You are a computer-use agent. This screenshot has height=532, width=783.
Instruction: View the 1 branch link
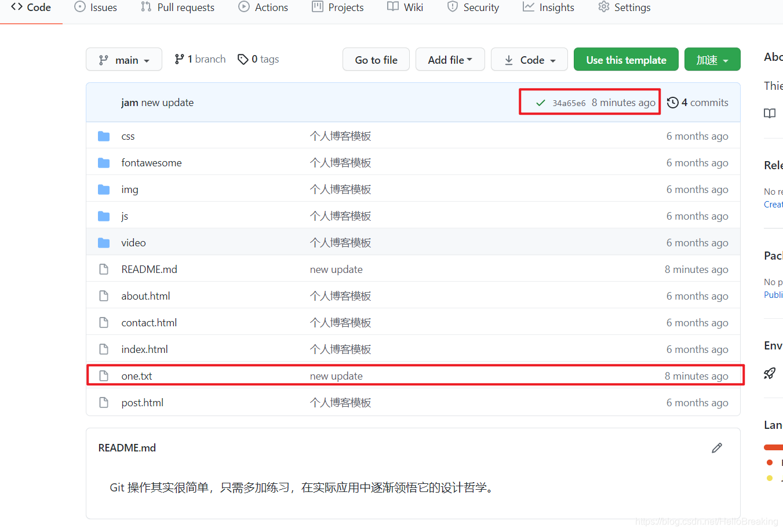point(200,59)
